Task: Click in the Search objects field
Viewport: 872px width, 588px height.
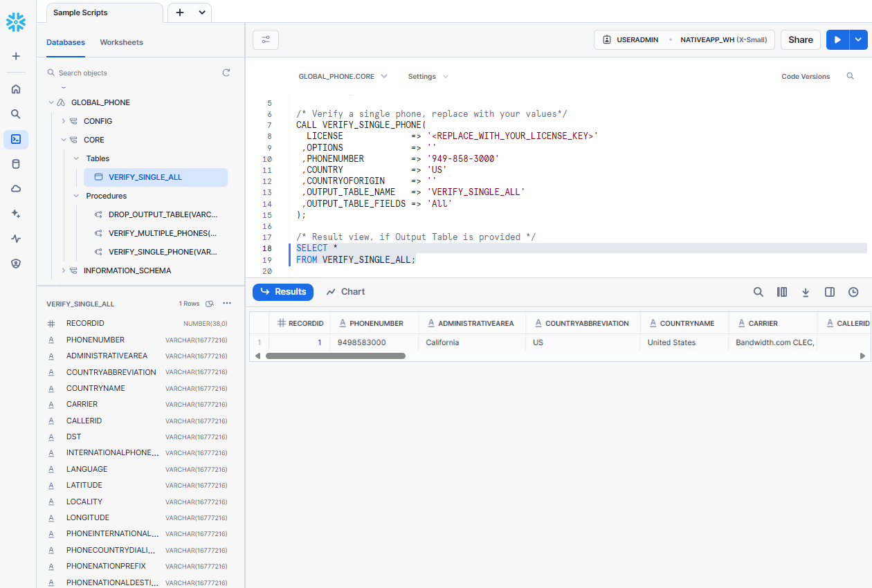Action: pos(131,73)
